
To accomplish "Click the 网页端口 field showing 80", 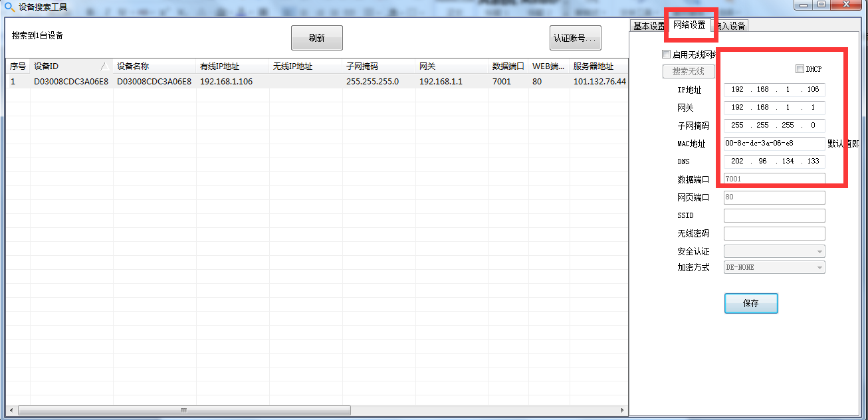I will coord(774,197).
